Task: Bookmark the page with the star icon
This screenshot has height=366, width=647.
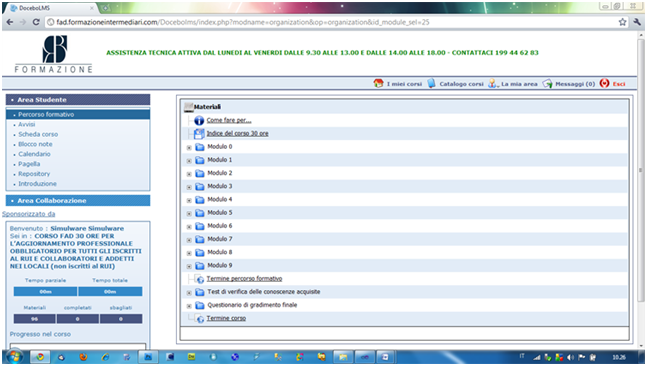Action: (622, 22)
